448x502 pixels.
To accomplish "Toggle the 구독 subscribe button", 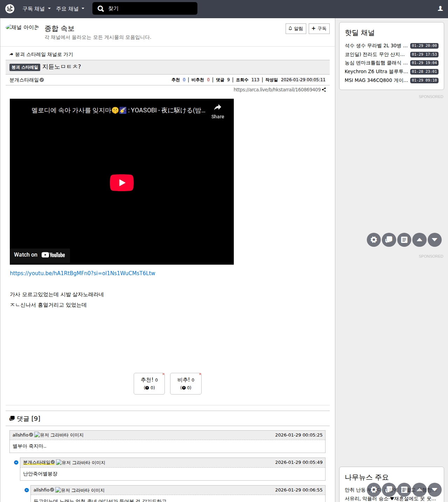I will point(319,29).
